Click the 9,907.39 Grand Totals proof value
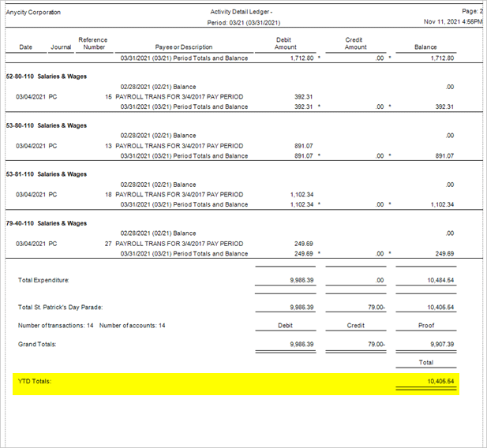This screenshot has width=487, height=448. pos(442,345)
